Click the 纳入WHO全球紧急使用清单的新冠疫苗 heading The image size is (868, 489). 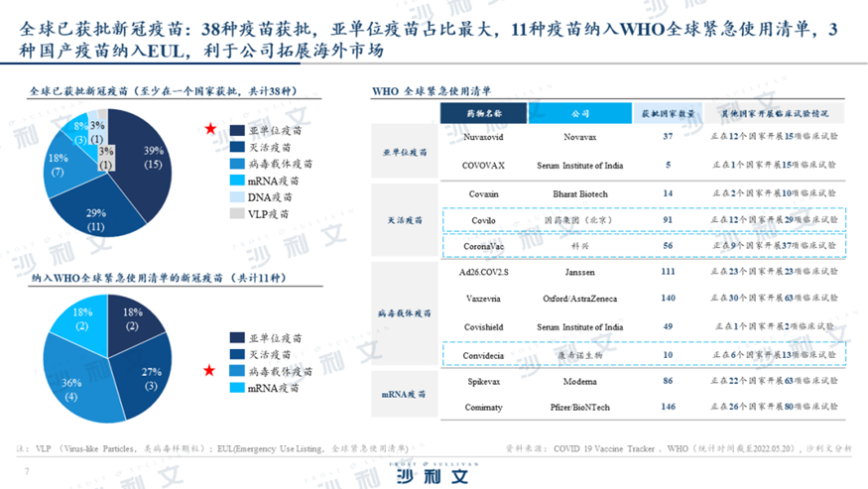(x=159, y=278)
